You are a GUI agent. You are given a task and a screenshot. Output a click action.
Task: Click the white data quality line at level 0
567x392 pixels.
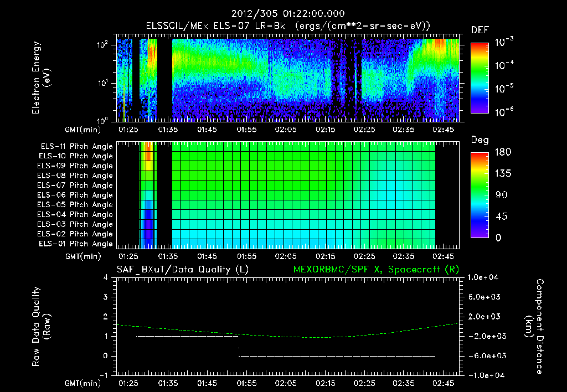[x=337, y=356]
